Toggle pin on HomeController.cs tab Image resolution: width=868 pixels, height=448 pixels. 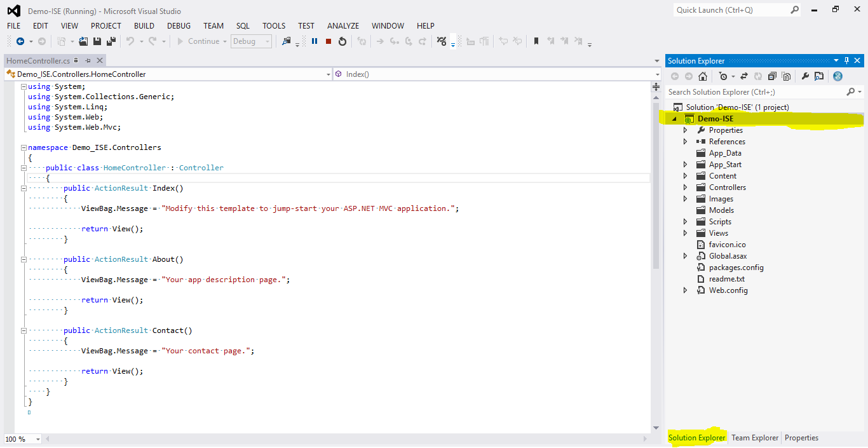pyautogui.click(x=88, y=60)
